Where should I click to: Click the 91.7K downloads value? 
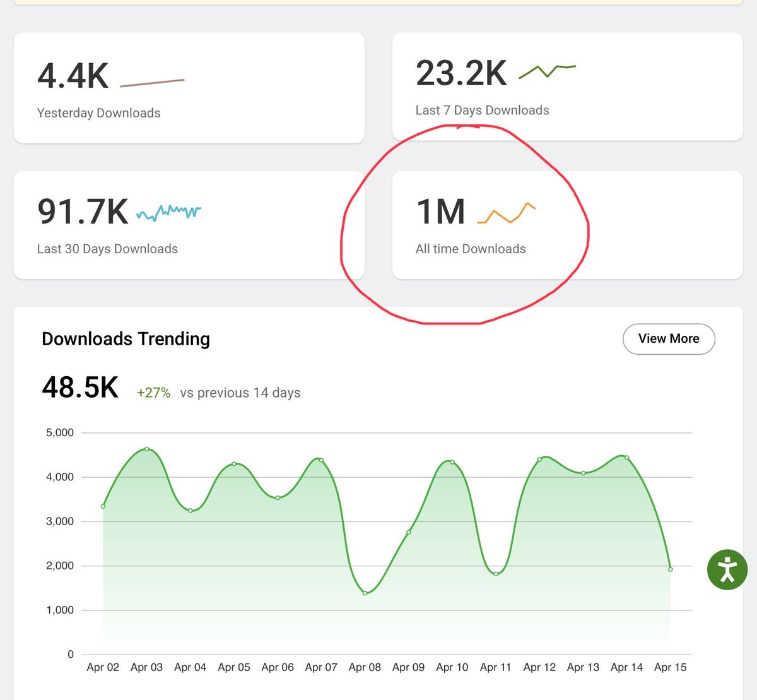coord(83,211)
